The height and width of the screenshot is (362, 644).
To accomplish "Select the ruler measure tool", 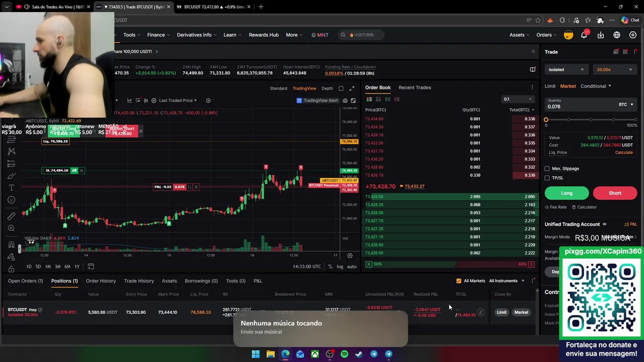I will click(11, 216).
